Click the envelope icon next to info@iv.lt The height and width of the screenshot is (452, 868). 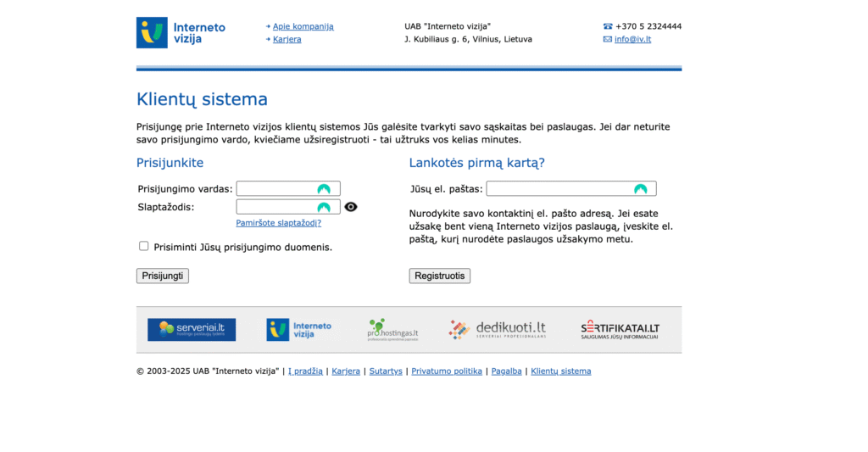pyautogui.click(x=608, y=39)
